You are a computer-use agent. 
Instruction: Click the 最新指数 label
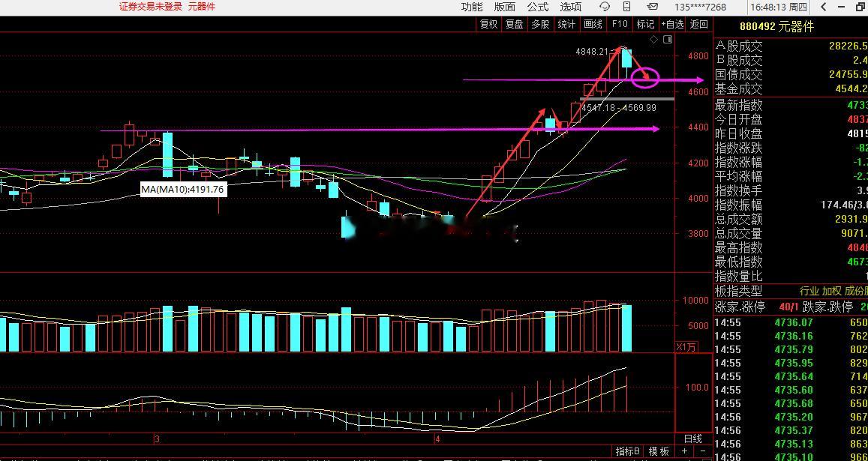point(738,105)
